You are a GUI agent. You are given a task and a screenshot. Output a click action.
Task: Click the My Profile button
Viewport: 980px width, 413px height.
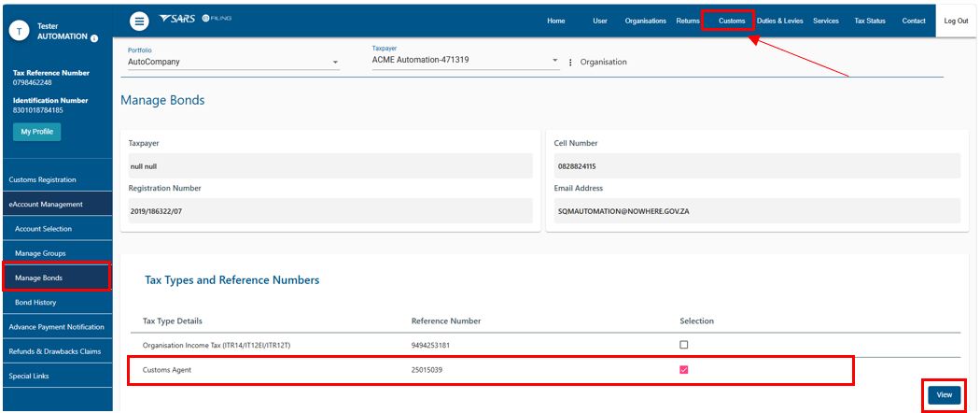coord(36,132)
